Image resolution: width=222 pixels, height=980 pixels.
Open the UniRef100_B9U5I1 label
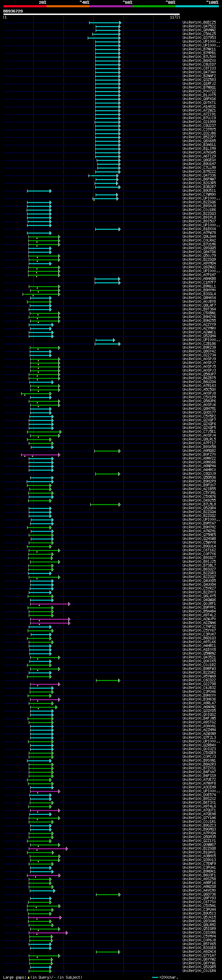point(199,191)
